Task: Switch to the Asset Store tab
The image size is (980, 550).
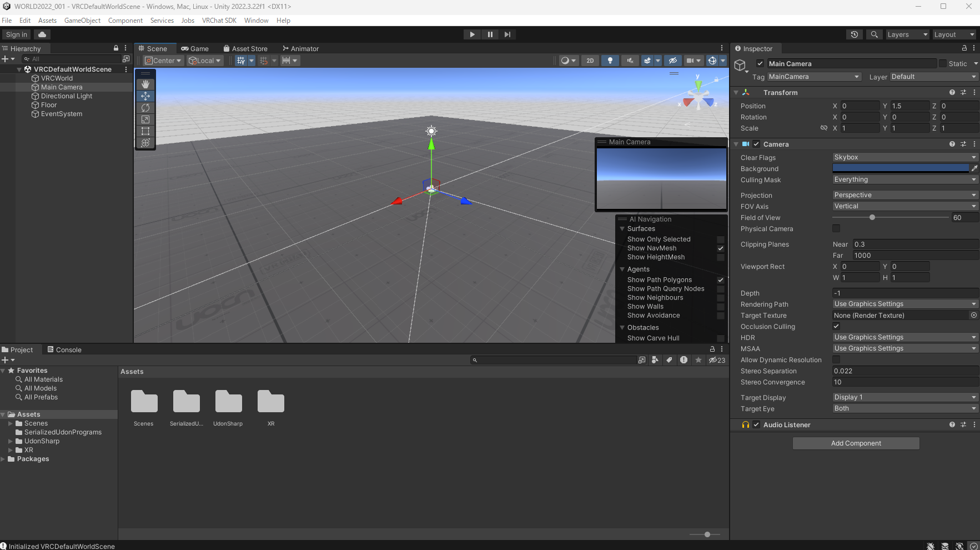Action: click(245, 48)
